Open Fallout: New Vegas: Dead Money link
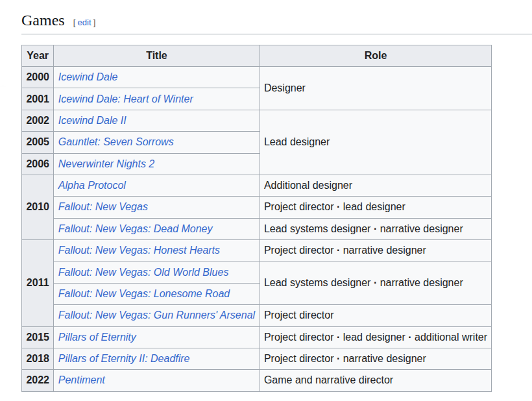This screenshot has width=532, height=401. pos(136,228)
